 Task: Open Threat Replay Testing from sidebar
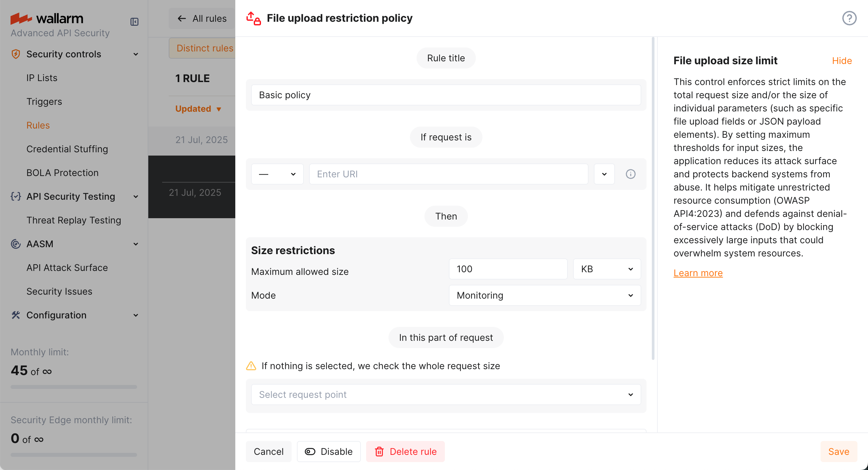pyautogui.click(x=73, y=220)
